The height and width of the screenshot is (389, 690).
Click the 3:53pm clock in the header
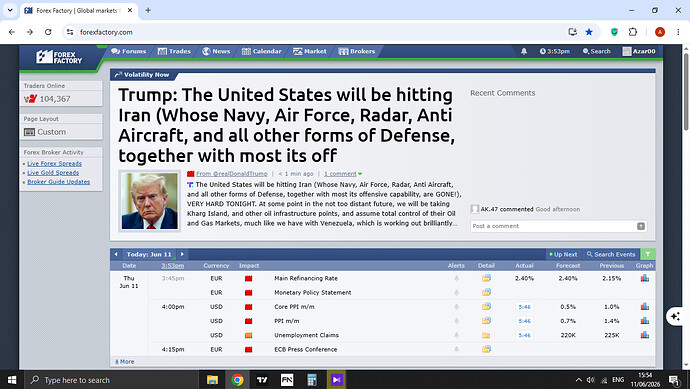click(x=554, y=51)
